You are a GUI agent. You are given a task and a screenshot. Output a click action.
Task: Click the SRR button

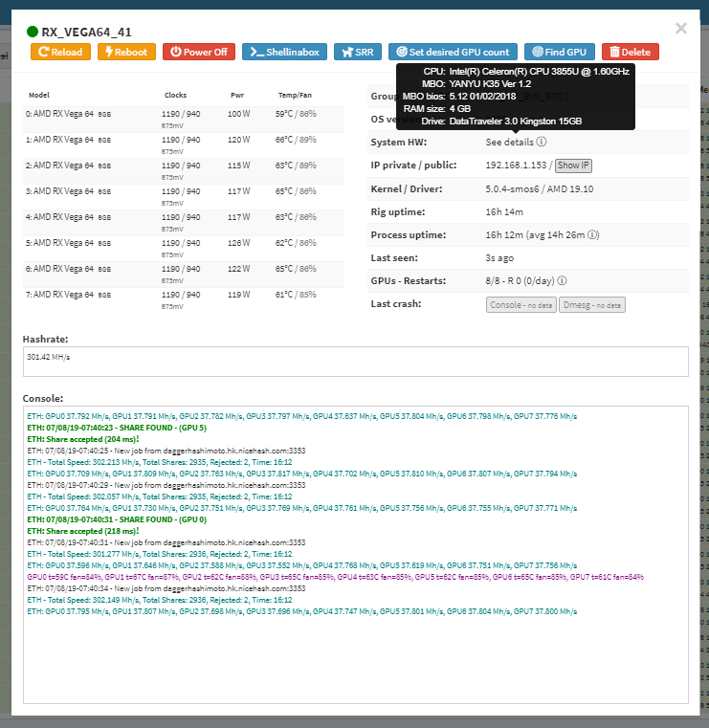[358, 52]
